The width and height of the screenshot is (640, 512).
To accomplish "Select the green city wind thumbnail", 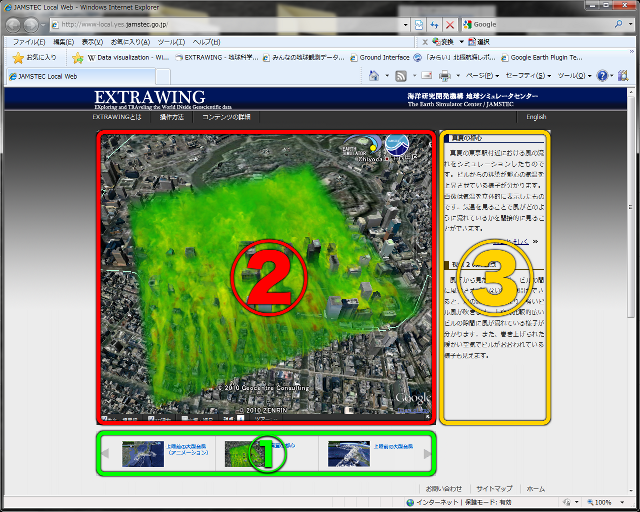I will [x=245, y=454].
